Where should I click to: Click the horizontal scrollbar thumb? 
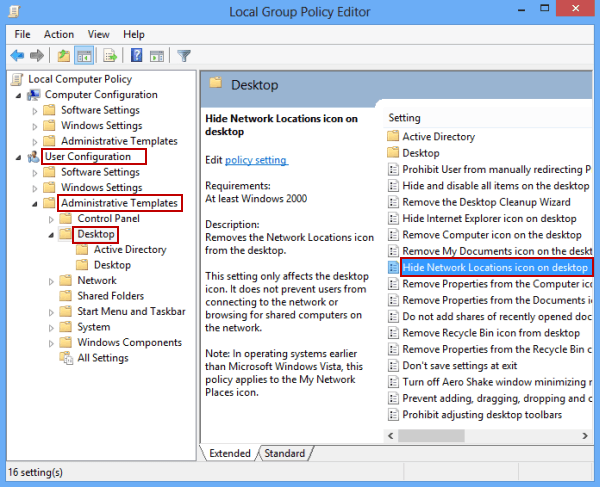(x=431, y=436)
